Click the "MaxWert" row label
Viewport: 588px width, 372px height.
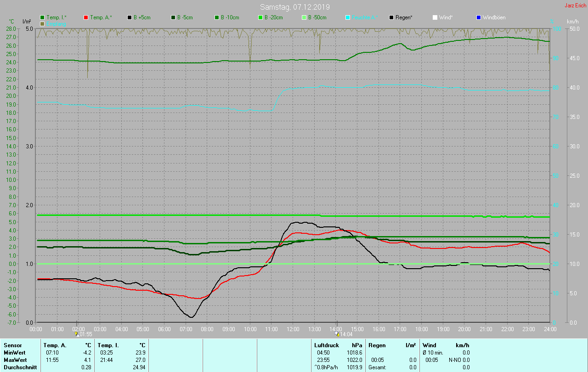tap(15, 360)
